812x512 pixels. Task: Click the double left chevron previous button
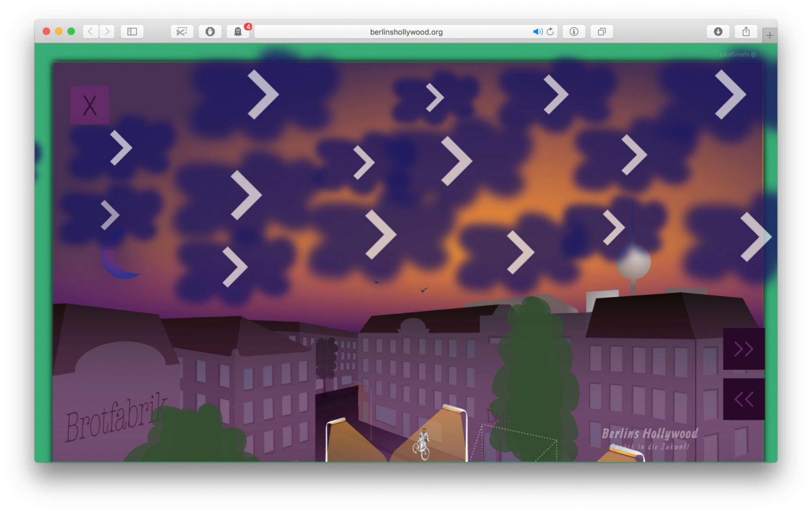[743, 399]
